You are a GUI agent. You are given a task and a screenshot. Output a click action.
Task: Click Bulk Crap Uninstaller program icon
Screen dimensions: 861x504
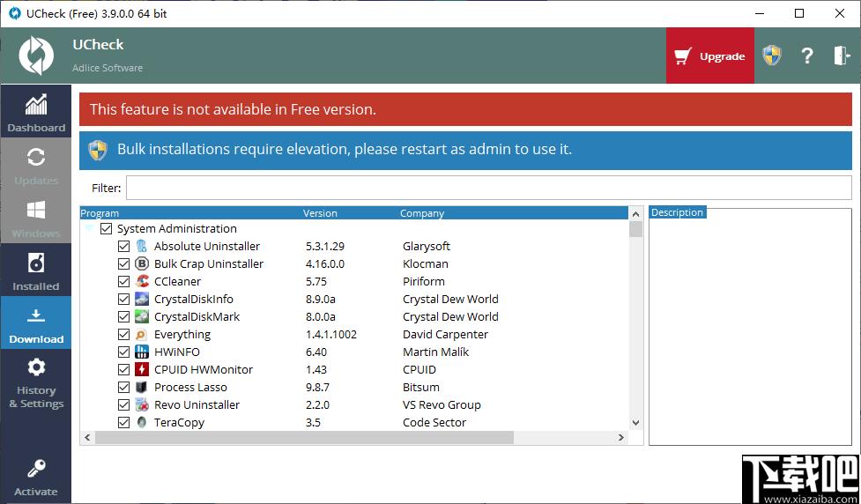click(x=142, y=263)
